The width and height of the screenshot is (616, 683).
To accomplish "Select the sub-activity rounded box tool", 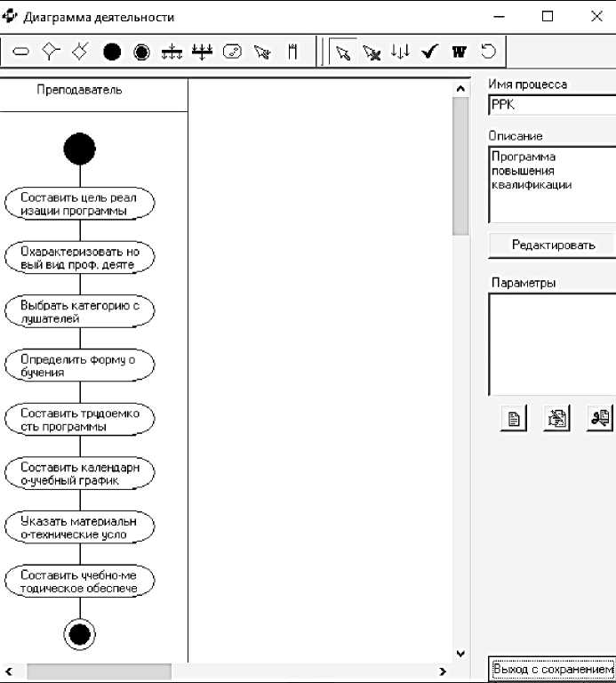I will click(x=232, y=52).
